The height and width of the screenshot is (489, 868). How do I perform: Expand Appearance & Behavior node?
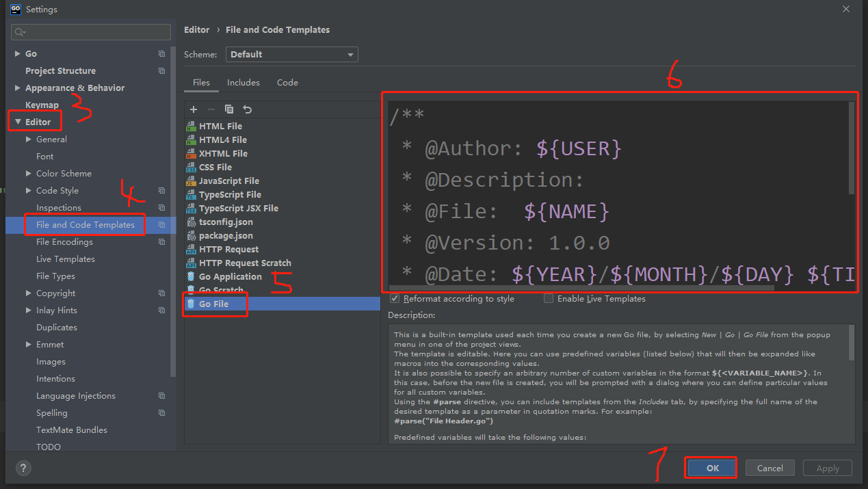18,88
